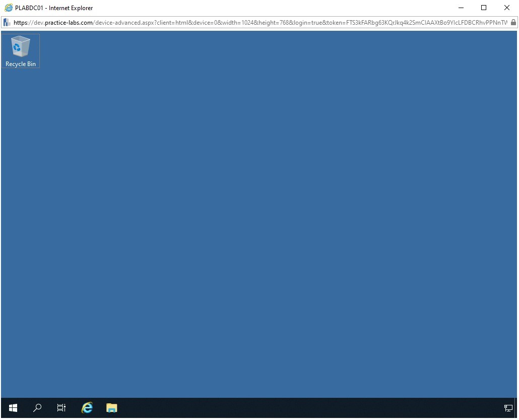
Task: Click the practice-labs.com domain in the URL
Action: (x=68, y=23)
